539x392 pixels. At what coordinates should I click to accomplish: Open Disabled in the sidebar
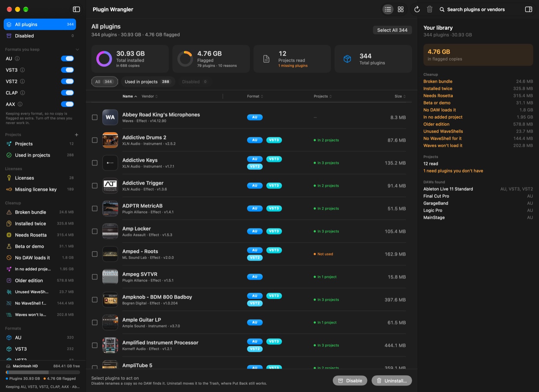pos(40,36)
